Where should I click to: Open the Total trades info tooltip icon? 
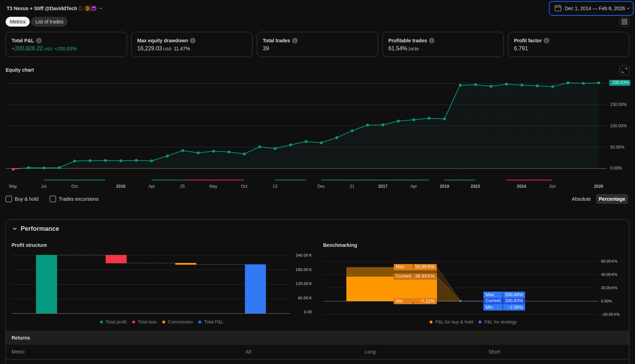295,41
